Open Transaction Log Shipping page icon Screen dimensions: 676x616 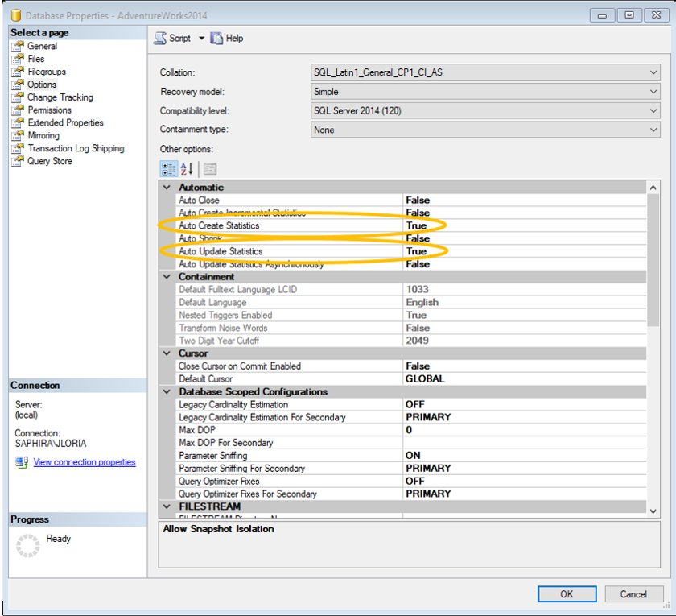pos(18,148)
